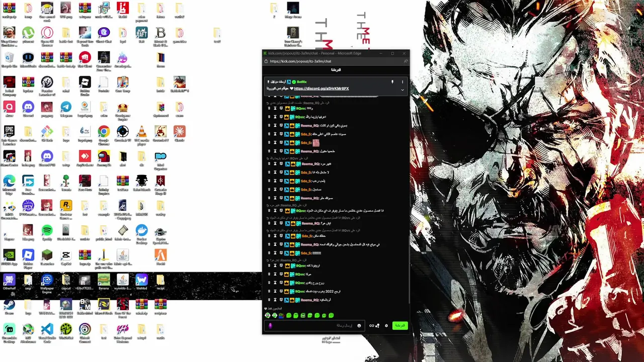
Task: Launch Lethal Company shortcut
Action: [9, 84]
